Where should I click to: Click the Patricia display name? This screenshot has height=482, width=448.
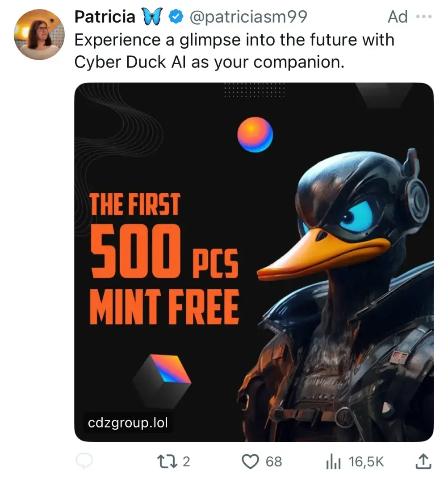(x=105, y=17)
